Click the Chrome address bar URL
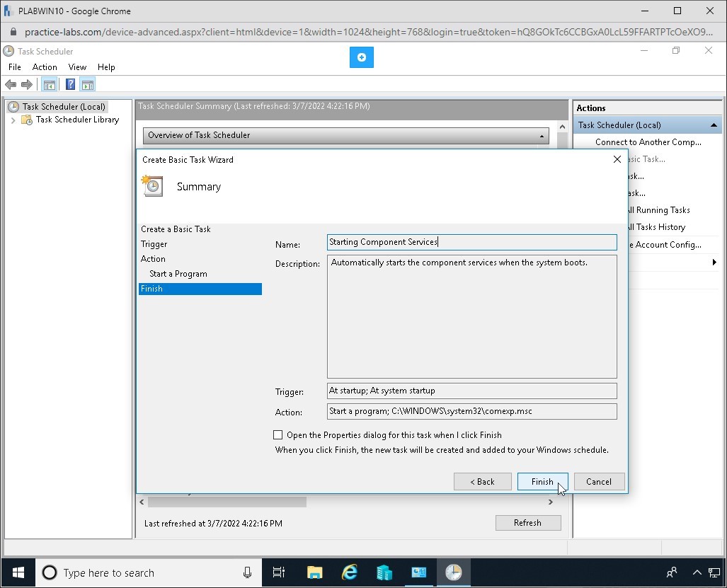The height and width of the screenshot is (588, 727). tap(369, 32)
